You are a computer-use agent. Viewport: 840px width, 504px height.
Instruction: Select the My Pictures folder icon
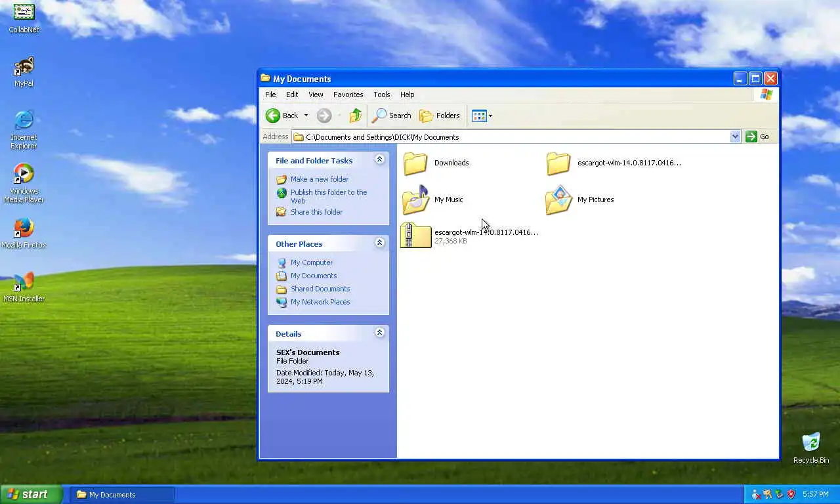pos(558,199)
